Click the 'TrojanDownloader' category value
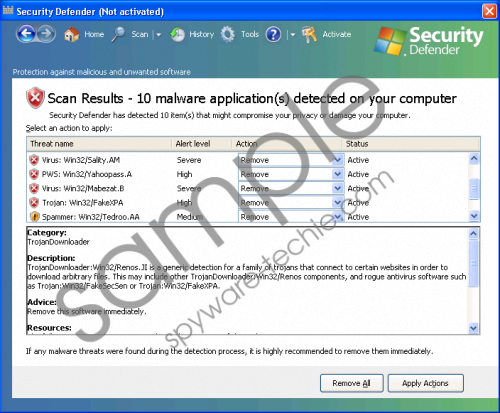The image size is (500, 413). 58,242
